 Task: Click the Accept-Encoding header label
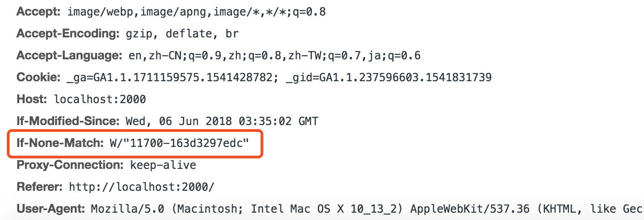pos(68,34)
